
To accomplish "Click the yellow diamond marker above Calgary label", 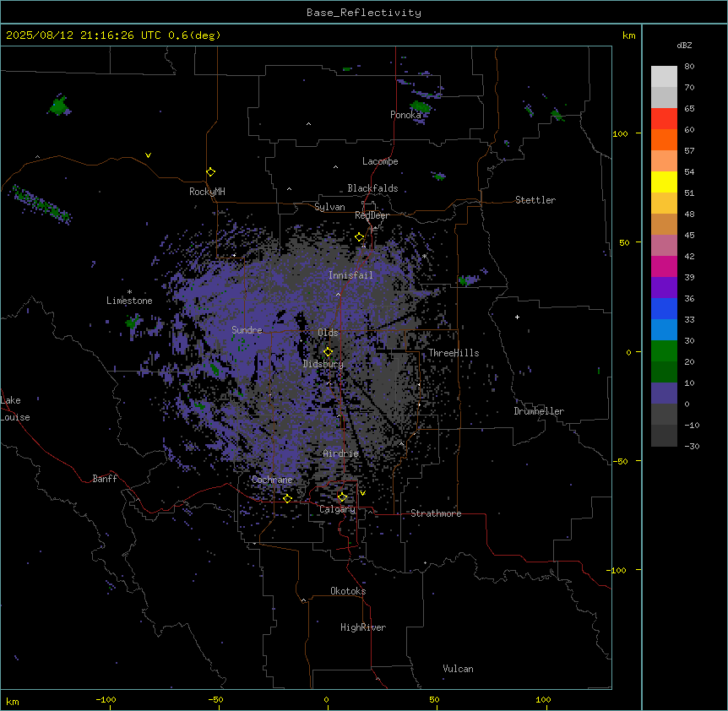I will [342, 497].
